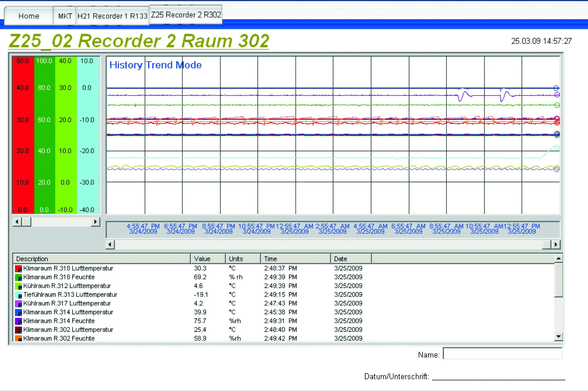Select the red icon for Klimaraum R.318 Lufttemperatur
Screen dimensions: 588x391
(x=19, y=268)
